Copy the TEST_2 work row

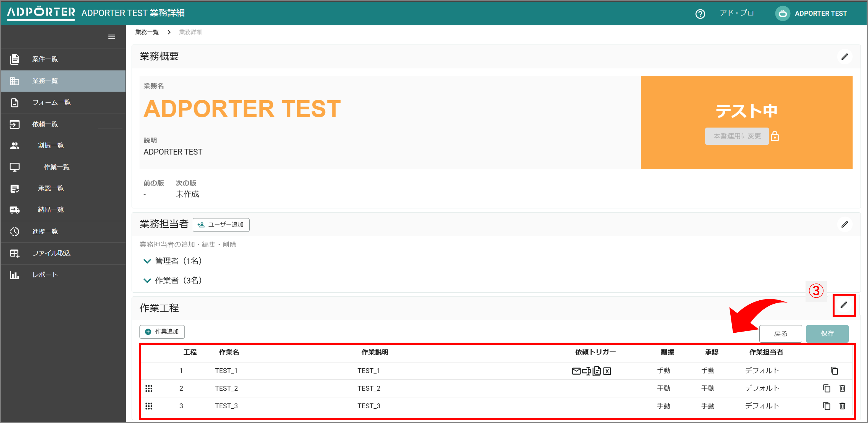pos(827,388)
